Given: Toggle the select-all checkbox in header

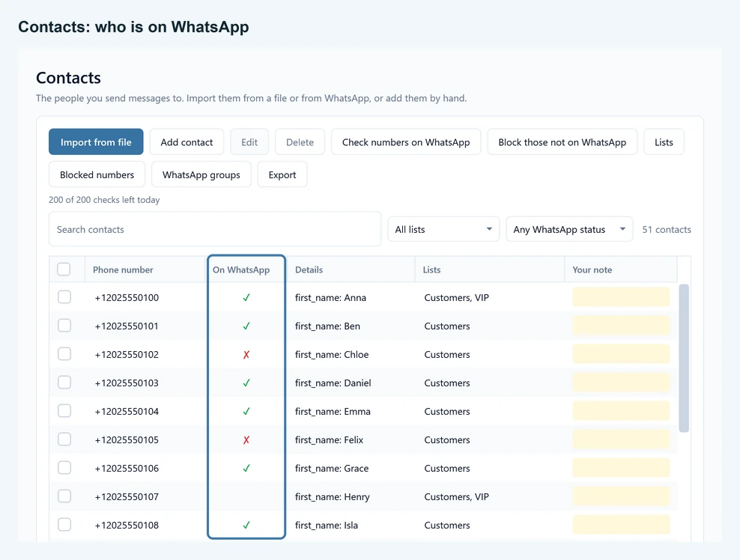Looking at the screenshot, I should pos(64,270).
